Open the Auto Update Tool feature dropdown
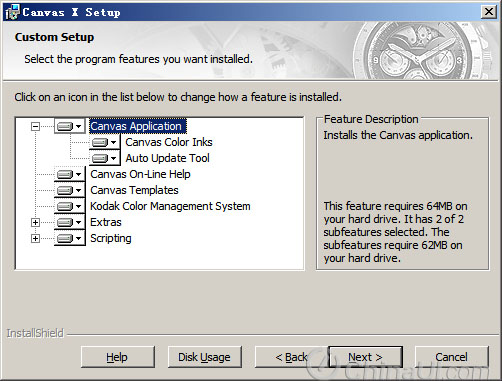The image size is (502, 381). pos(104,158)
